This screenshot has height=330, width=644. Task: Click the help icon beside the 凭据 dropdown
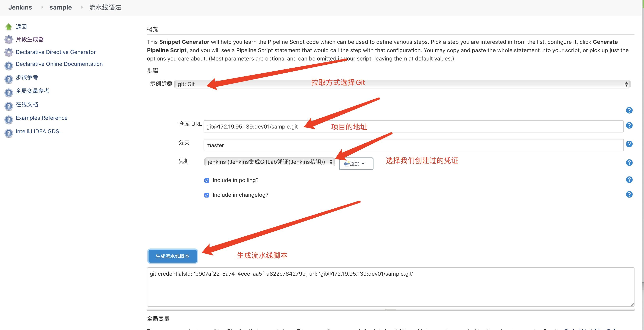click(x=630, y=162)
